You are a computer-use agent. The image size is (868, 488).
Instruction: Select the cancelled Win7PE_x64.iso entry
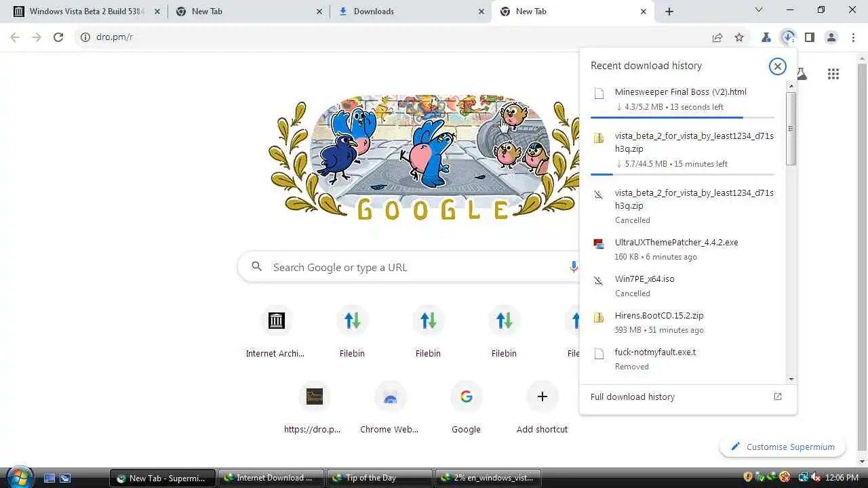pyautogui.click(x=684, y=285)
